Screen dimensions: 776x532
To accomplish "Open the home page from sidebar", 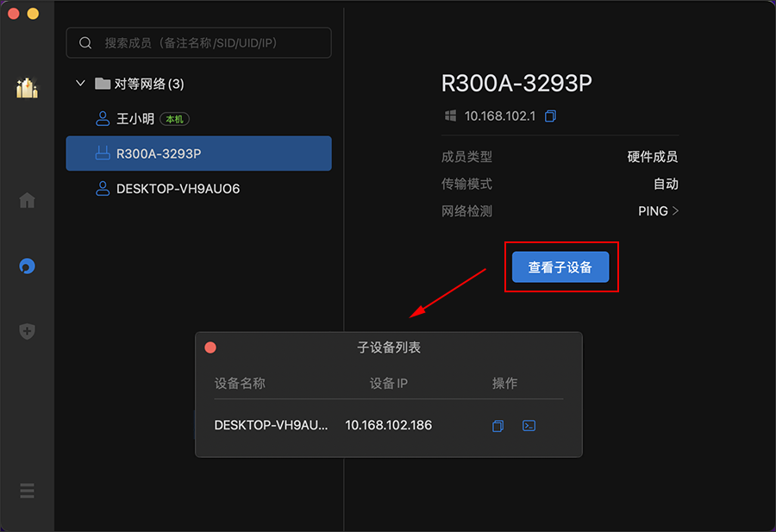I will (x=27, y=201).
